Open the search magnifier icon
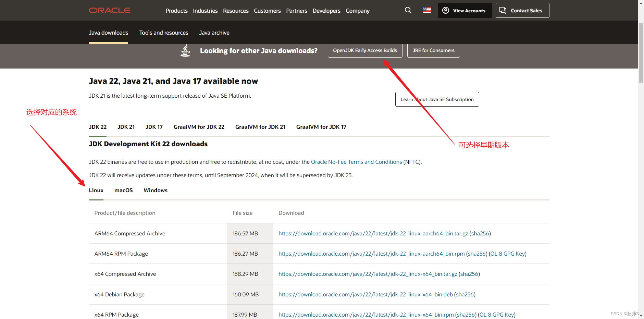This screenshot has height=319, width=644. 408,10
